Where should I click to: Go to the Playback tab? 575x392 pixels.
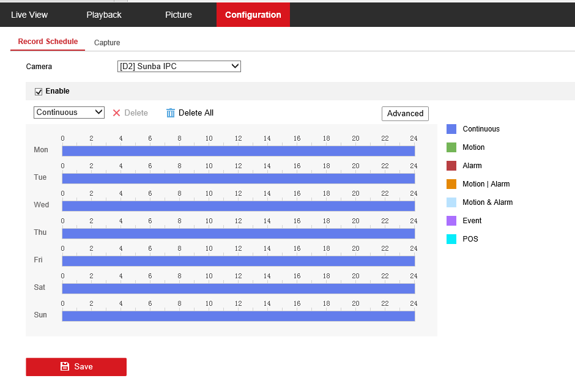coord(104,15)
